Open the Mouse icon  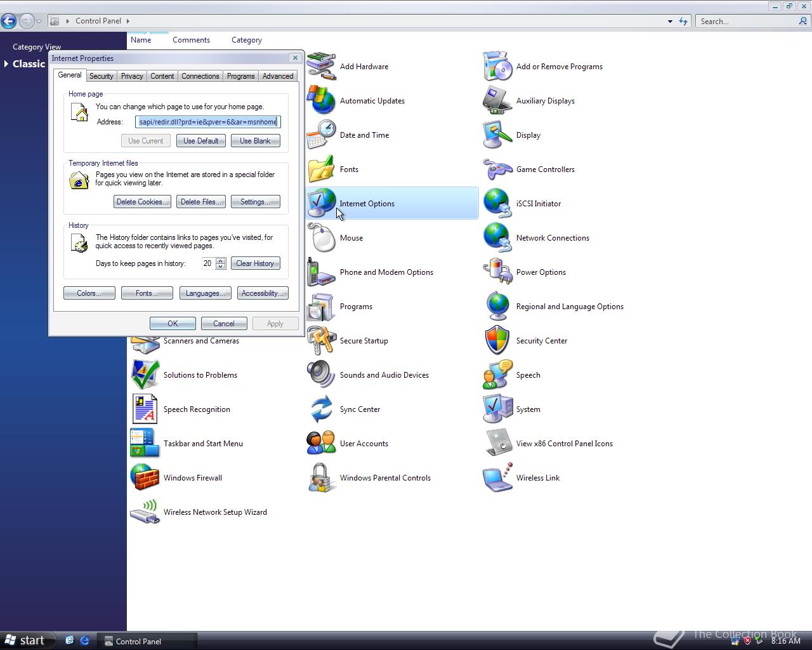(x=321, y=237)
